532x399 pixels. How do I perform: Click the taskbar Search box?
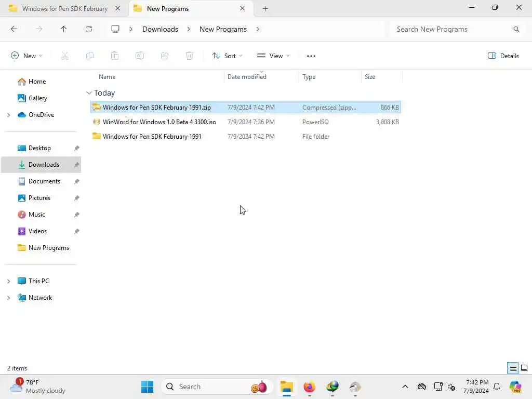pos(217,387)
